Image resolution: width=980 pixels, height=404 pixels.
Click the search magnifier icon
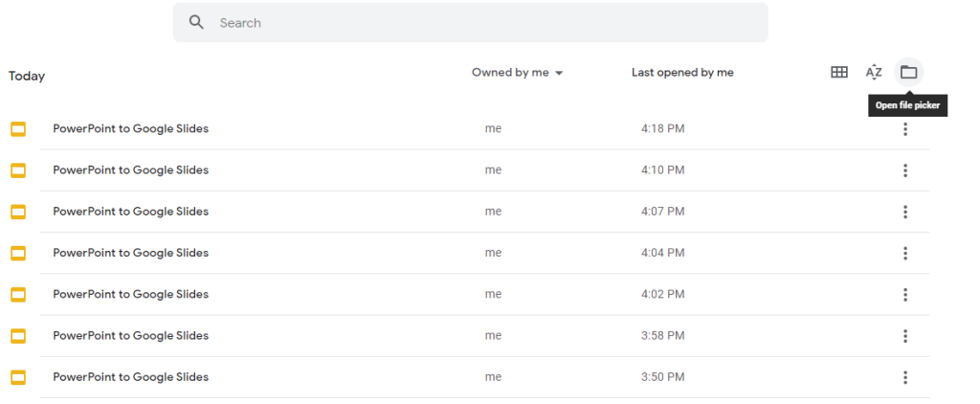pyautogui.click(x=196, y=23)
